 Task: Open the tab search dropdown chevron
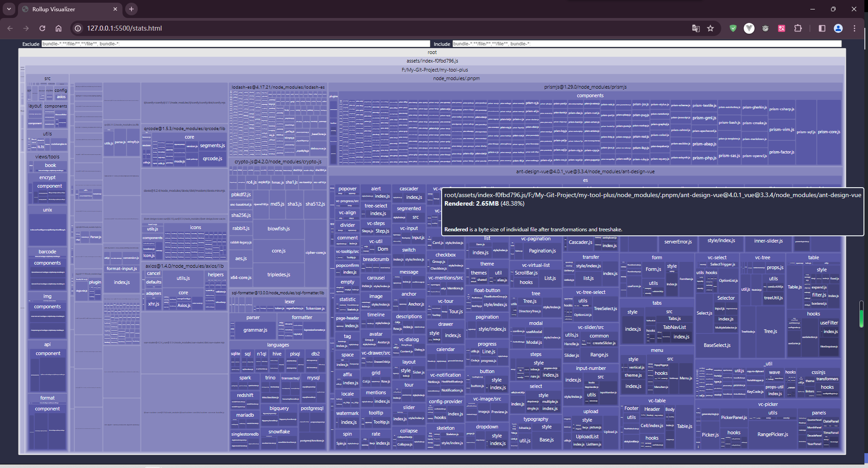coord(9,9)
